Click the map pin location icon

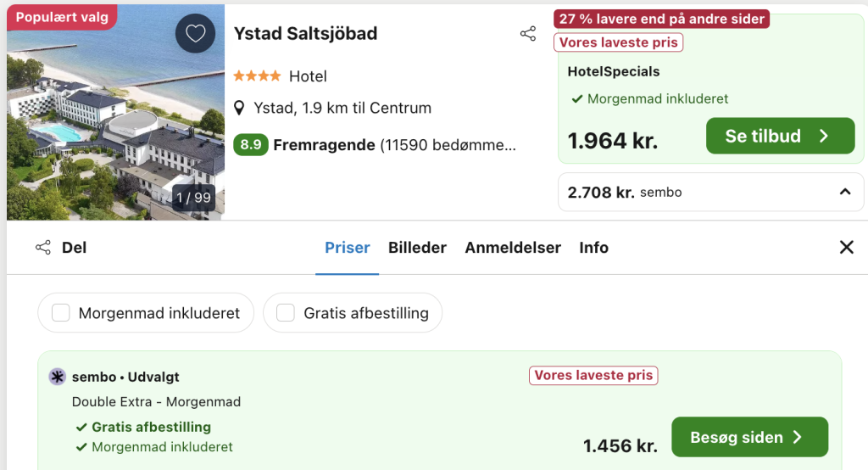click(x=239, y=108)
